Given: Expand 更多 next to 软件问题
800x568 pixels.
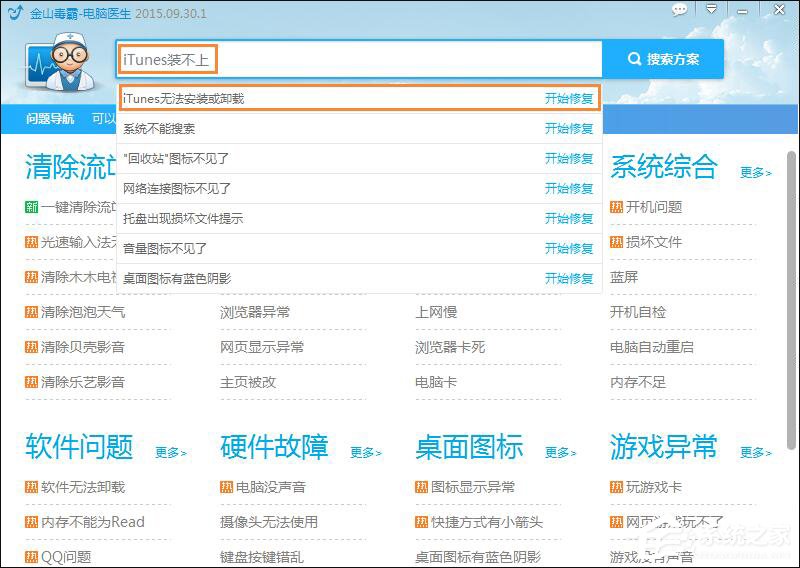Looking at the screenshot, I should (170, 452).
